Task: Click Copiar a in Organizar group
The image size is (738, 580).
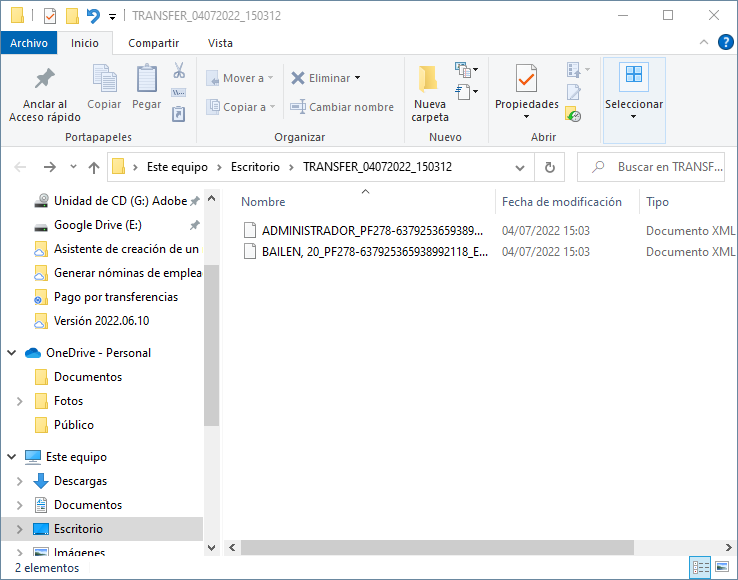Action: 241,107
